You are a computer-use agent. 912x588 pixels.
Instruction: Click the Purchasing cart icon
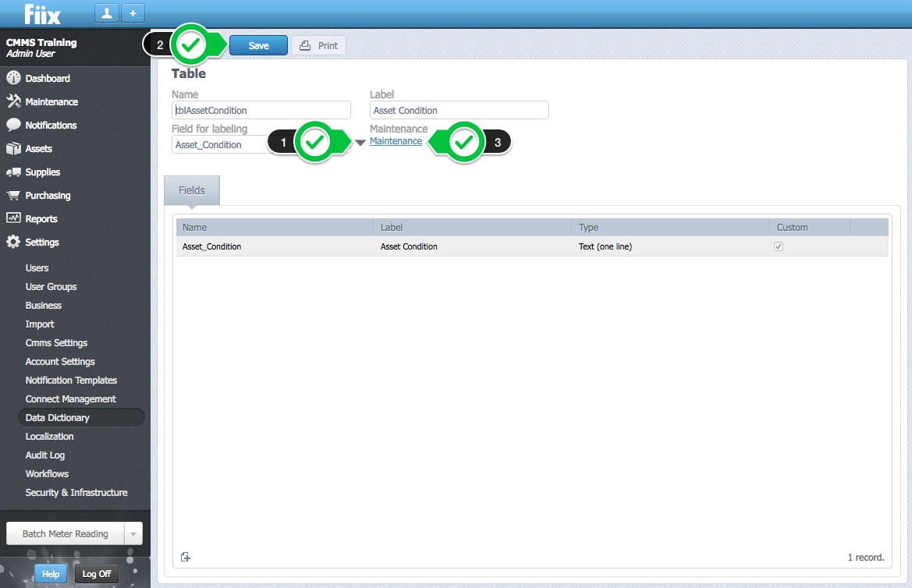click(x=13, y=196)
